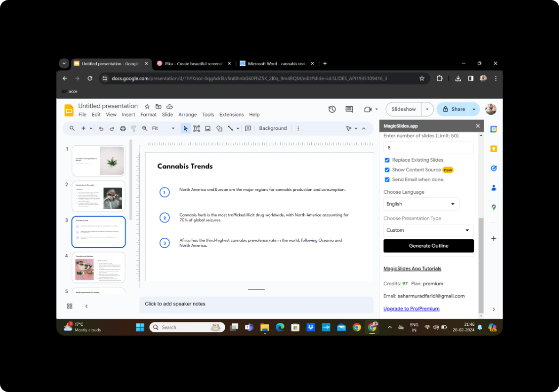Click the speaker notes area
The image size is (559, 392).
click(256, 304)
